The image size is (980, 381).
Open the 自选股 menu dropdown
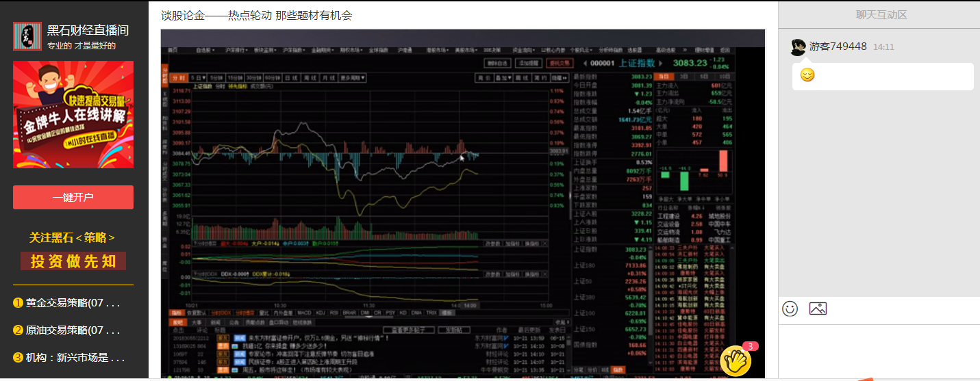(x=205, y=50)
